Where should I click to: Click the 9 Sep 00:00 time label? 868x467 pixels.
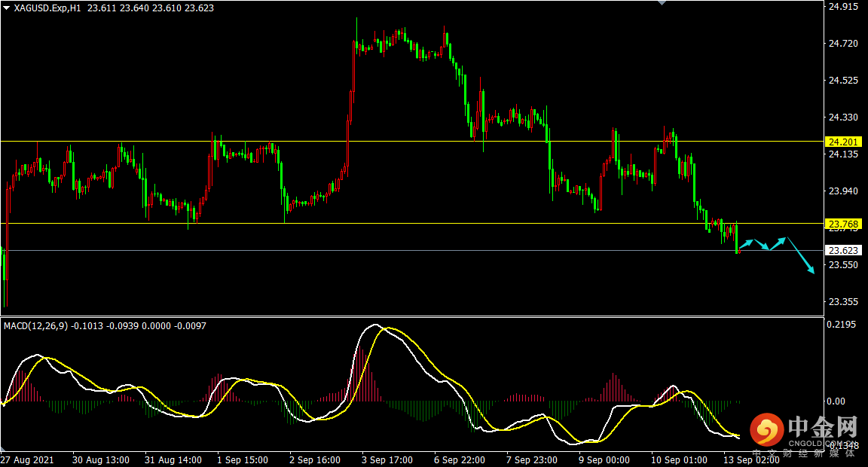pyautogui.click(x=604, y=459)
